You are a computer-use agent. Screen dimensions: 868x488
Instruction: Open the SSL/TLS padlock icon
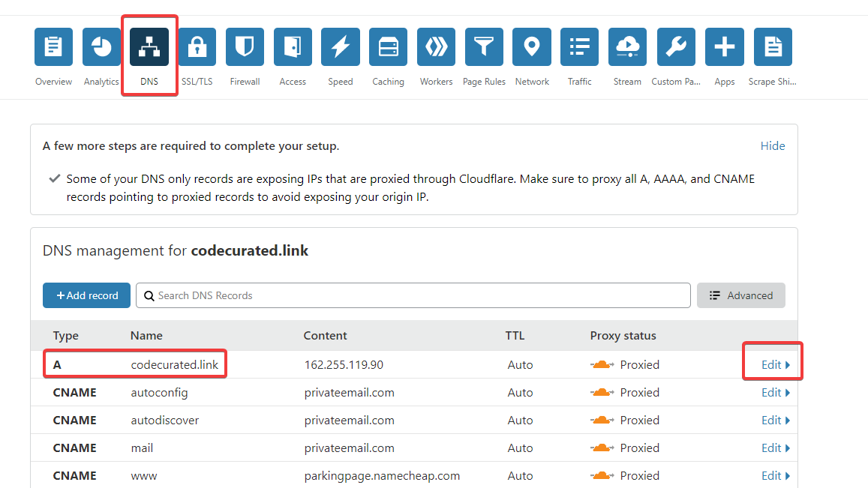coord(197,46)
